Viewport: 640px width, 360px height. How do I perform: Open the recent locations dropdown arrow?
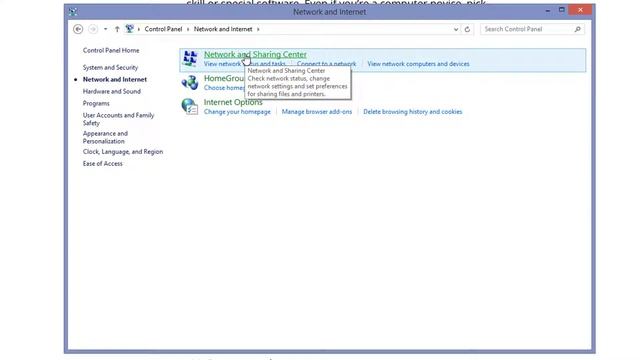click(105, 29)
